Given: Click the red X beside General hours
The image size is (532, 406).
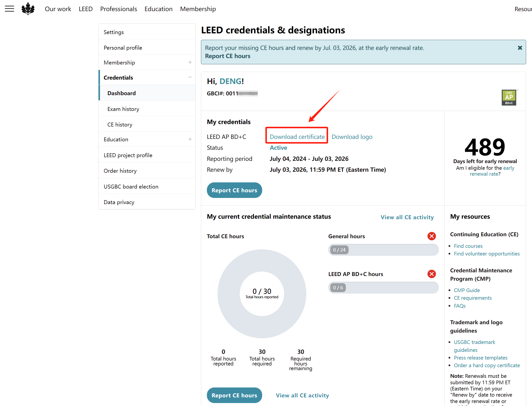Looking at the screenshot, I should pyautogui.click(x=432, y=236).
